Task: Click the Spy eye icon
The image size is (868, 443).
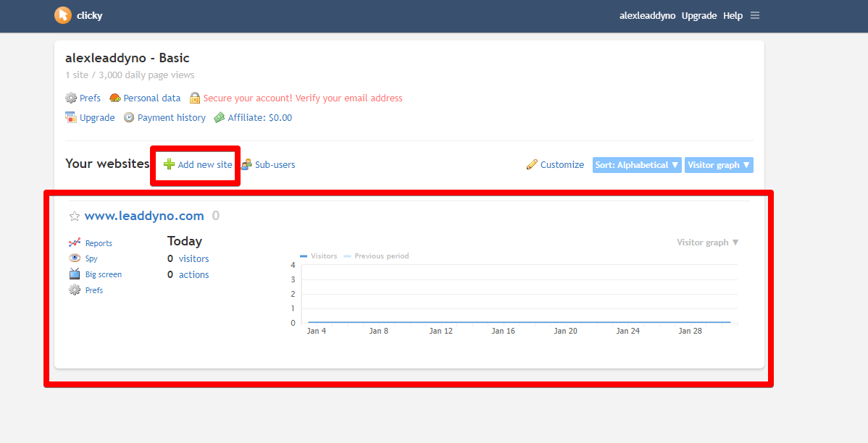Action: 74,258
